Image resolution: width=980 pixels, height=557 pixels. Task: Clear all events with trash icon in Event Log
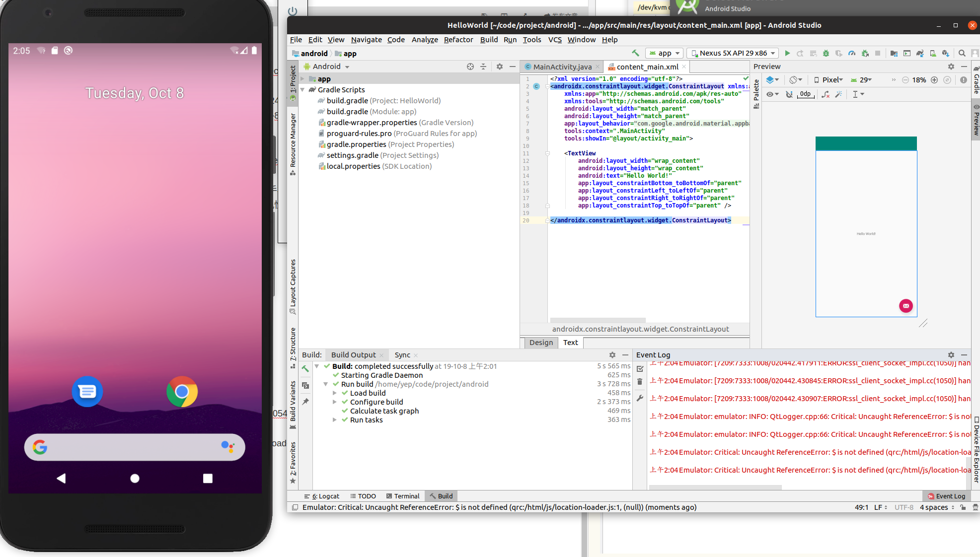[640, 382]
